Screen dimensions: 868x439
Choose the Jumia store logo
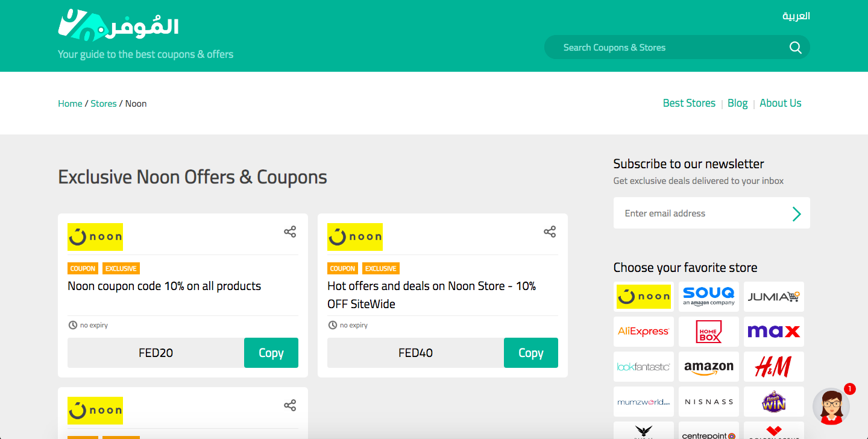coord(774,297)
